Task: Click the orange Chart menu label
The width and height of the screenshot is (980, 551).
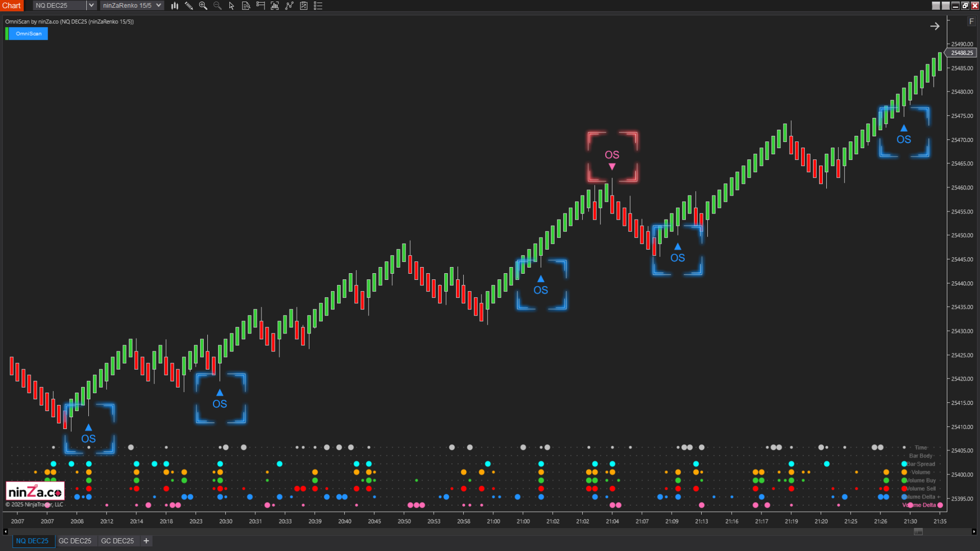Action: click(x=11, y=6)
